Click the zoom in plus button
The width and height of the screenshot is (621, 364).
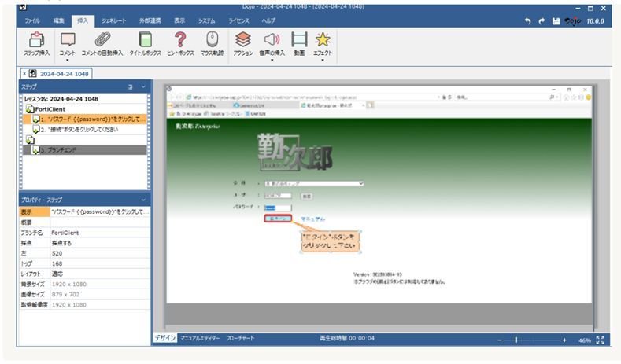(x=564, y=340)
